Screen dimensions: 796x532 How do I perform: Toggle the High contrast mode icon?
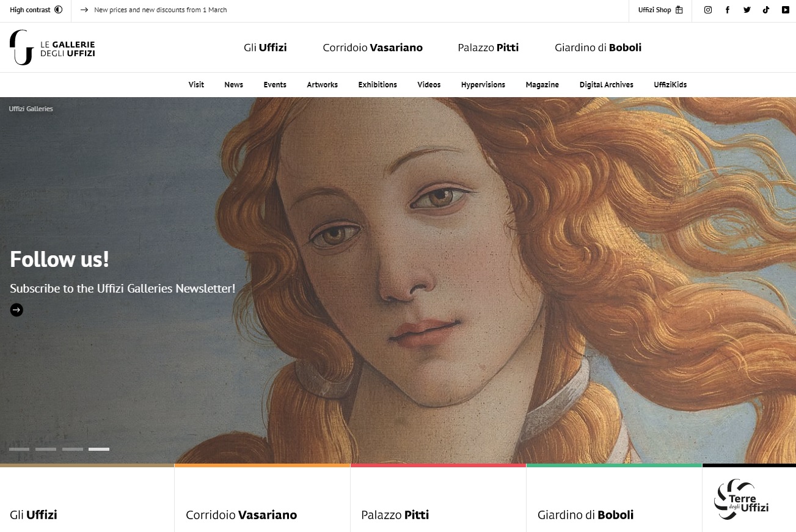point(59,10)
